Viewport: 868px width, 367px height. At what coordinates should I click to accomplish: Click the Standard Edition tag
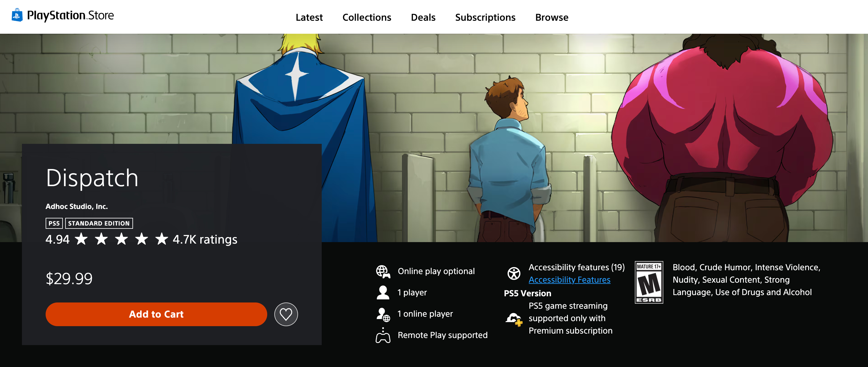click(x=99, y=223)
